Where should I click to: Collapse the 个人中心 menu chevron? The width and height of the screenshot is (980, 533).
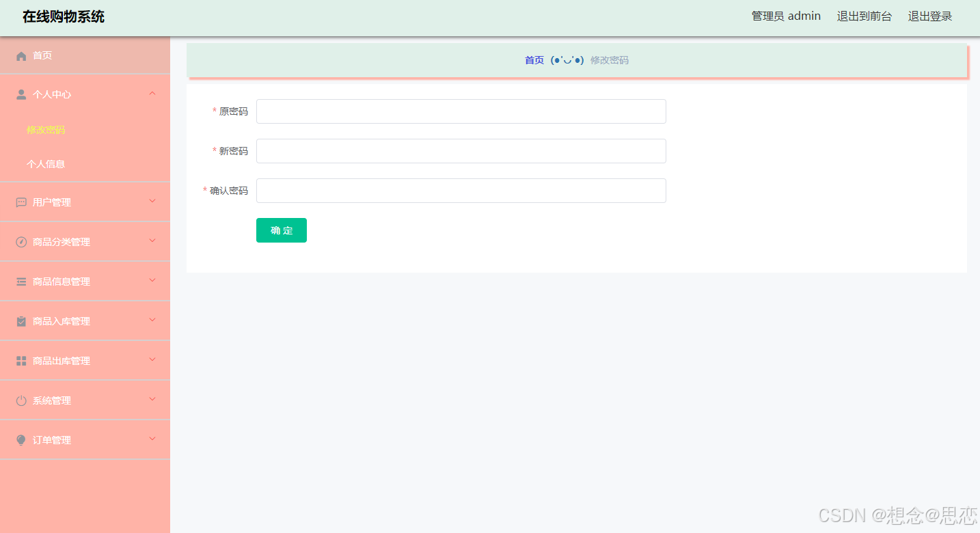coord(152,93)
